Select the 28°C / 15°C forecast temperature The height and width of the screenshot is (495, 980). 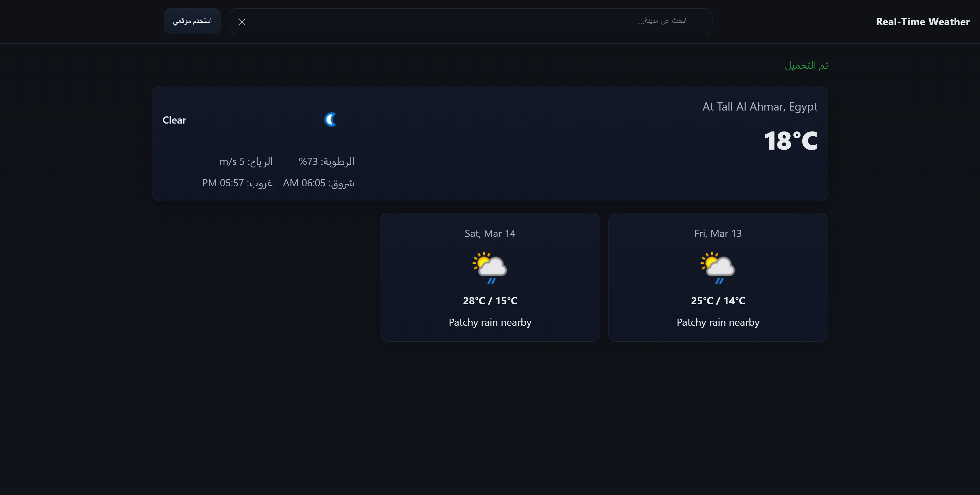(x=490, y=300)
